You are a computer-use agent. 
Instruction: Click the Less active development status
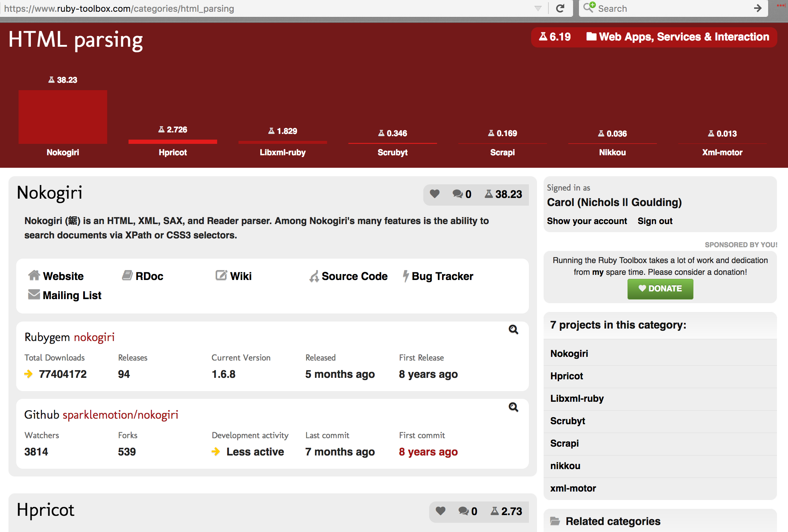coord(255,452)
